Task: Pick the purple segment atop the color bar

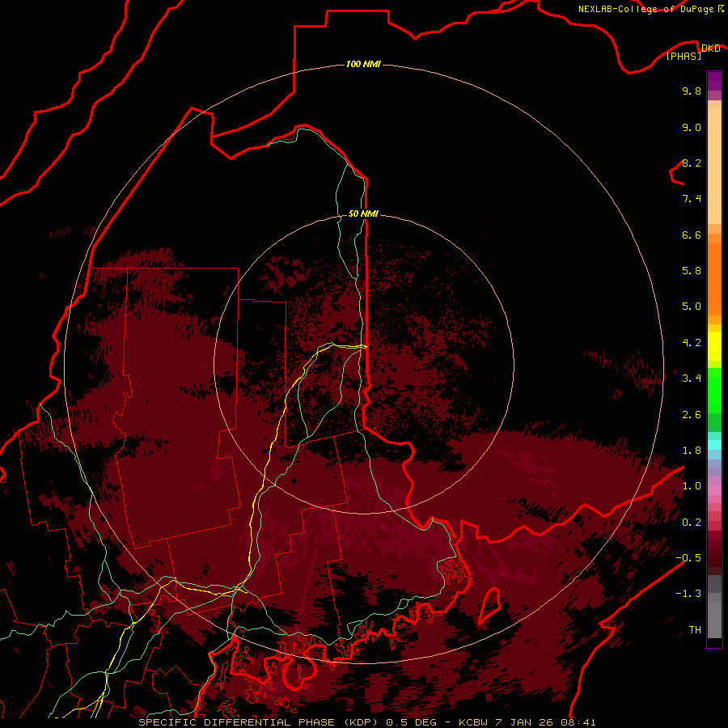Action: point(714,81)
